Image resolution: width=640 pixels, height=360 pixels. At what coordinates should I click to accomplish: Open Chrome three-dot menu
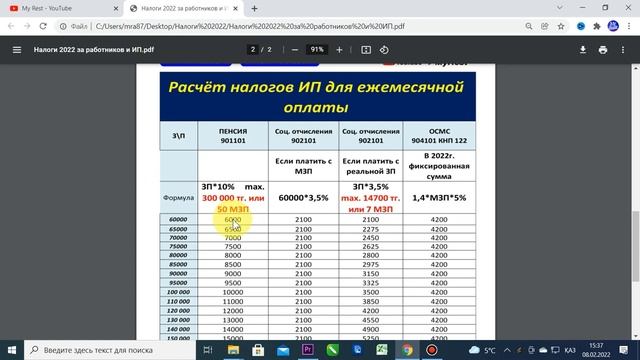pyautogui.click(x=629, y=26)
